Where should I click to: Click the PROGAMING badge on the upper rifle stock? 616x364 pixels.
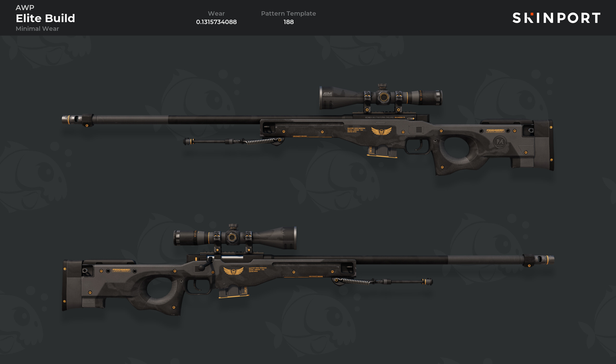pos(495,131)
